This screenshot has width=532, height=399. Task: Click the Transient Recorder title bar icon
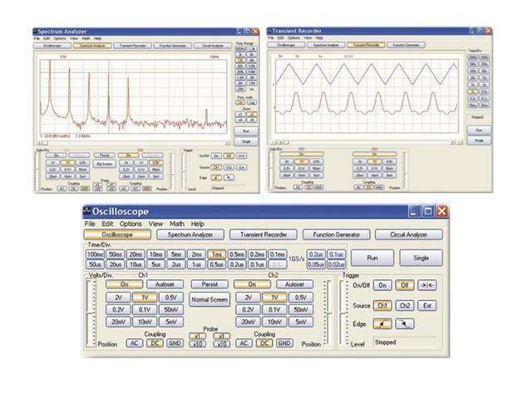tap(271, 31)
